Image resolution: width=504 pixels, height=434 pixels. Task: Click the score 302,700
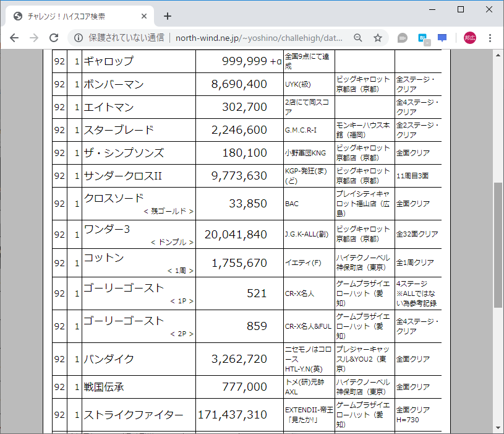click(245, 107)
